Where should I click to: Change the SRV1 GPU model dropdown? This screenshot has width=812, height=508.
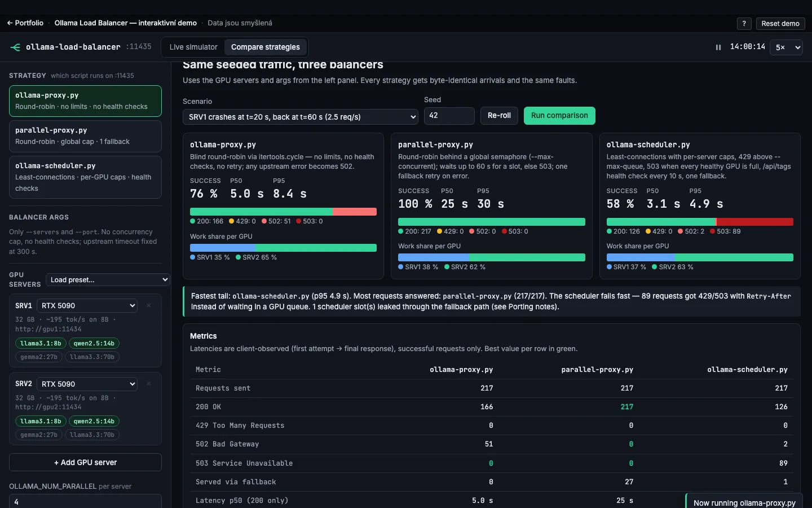pyautogui.click(x=87, y=305)
